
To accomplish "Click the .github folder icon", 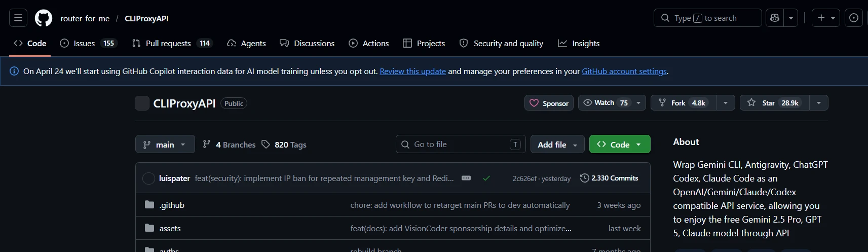I will [149, 204].
